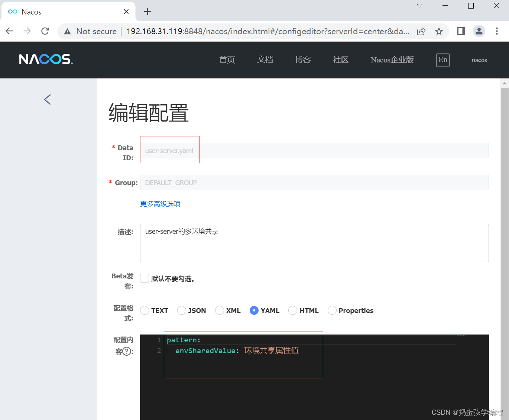Open a new browser tab

pyautogui.click(x=147, y=12)
